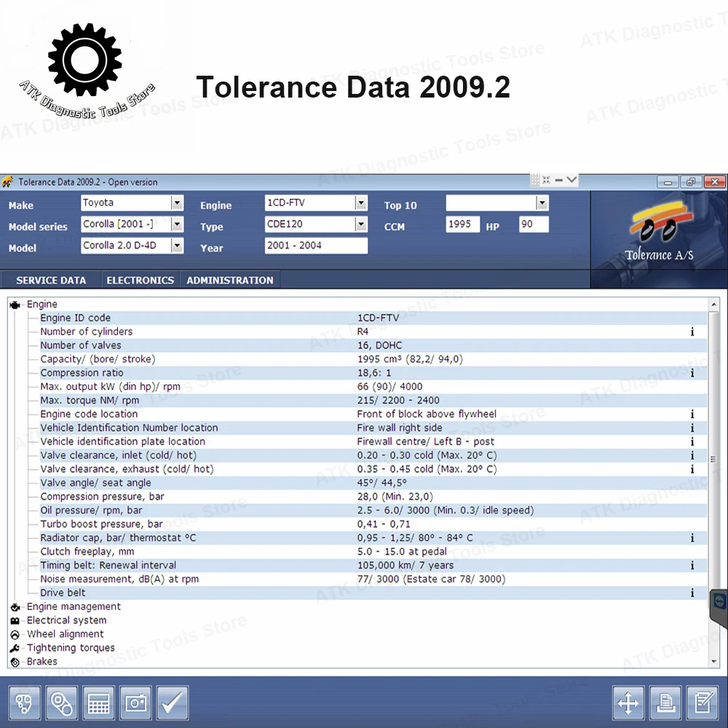Expand the Engine management node

15,607
